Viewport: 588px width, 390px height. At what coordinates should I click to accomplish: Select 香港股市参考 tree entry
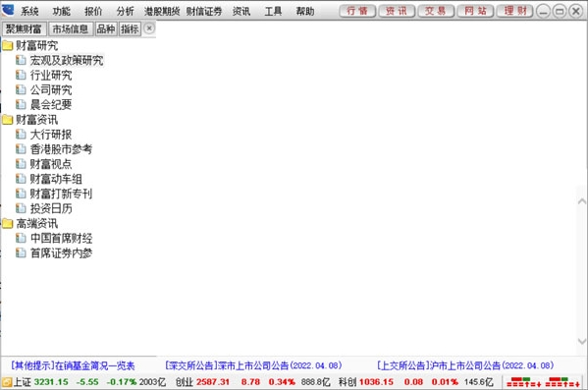click(x=61, y=149)
